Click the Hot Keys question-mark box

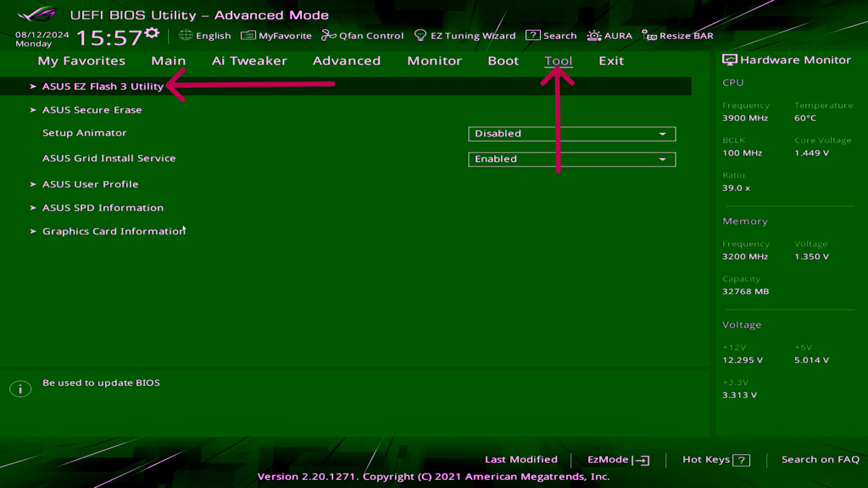tap(741, 460)
